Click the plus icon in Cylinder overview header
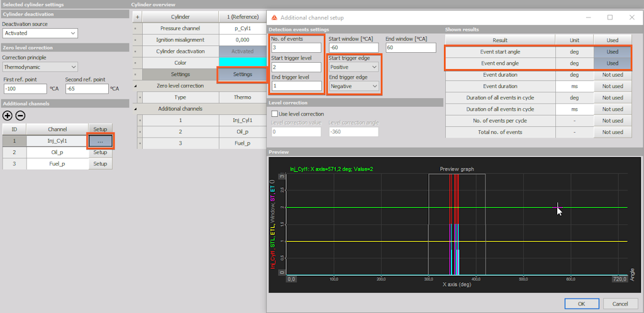This screenshot has width=644, height=313. coord(137,17)
